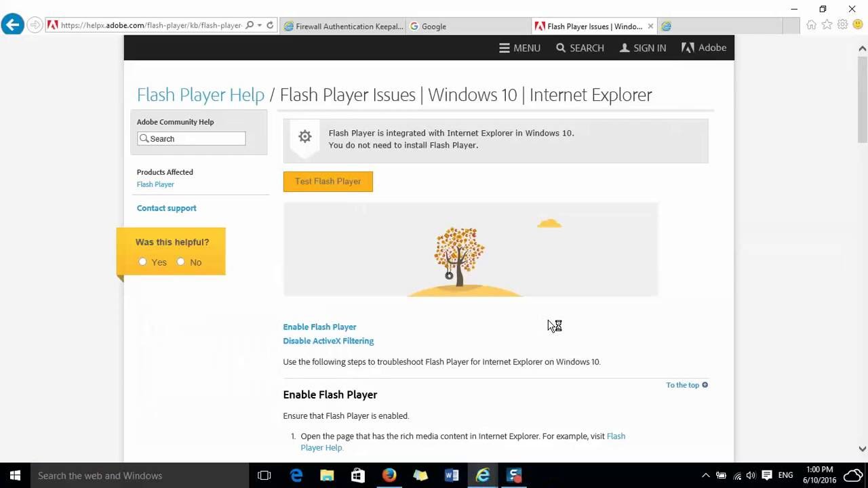Open Flash Player under Products Affected

point(155,184)
